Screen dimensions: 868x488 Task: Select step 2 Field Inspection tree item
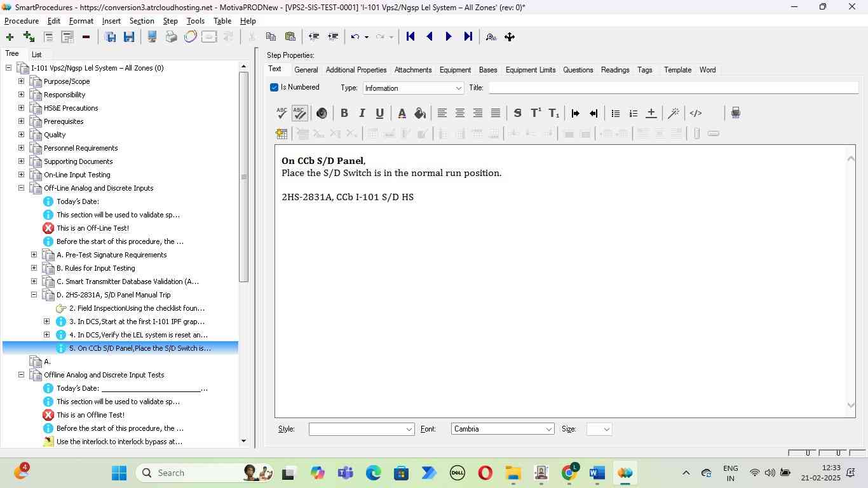click(x=137, y=308)
